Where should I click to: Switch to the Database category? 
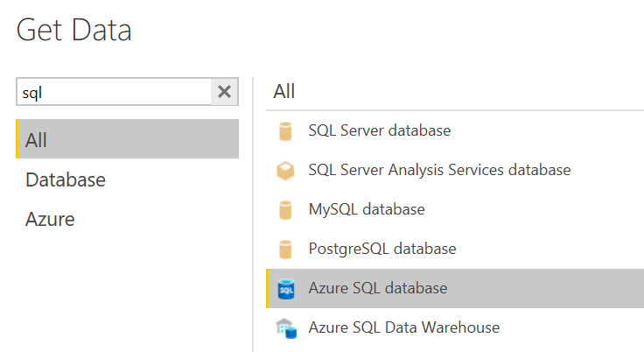point(66,180)
